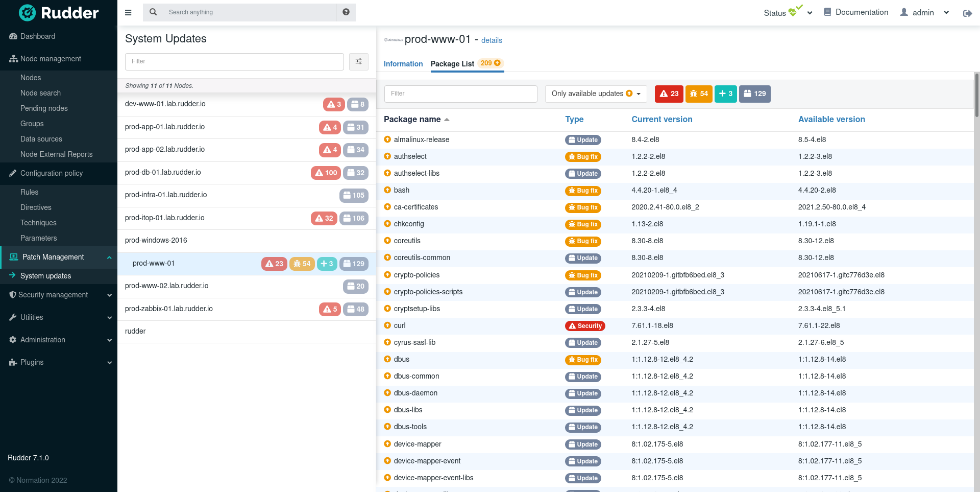Open the search help question mark icon
This screenshot has height=492, width=980.
pos(346,12)
